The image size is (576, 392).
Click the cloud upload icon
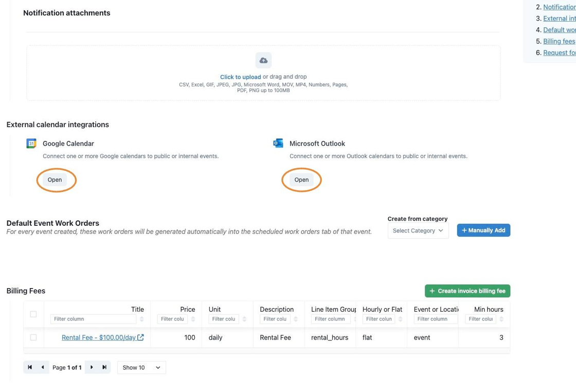coord(263,60)
